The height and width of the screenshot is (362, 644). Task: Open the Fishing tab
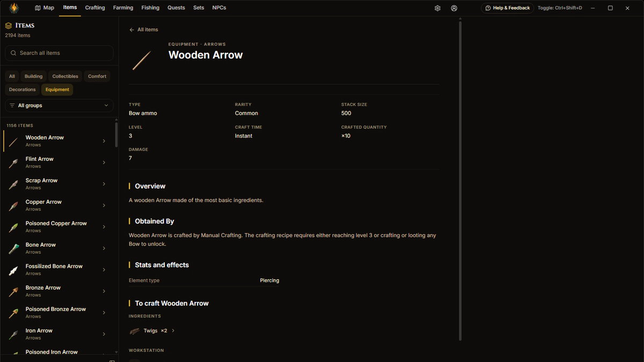click(150, 8)
